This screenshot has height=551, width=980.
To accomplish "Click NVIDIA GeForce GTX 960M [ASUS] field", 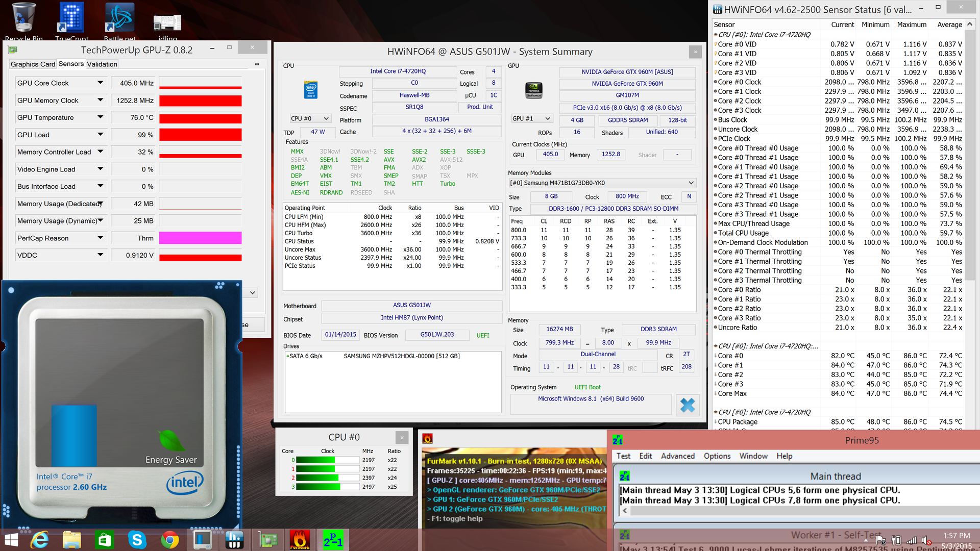I will tap(627, 72).
